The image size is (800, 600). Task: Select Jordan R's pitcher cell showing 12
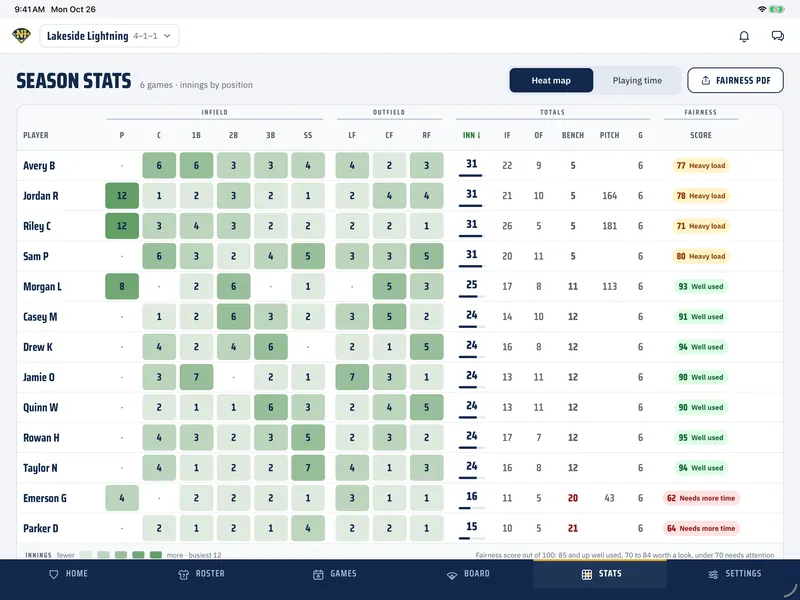coord(122,195)
